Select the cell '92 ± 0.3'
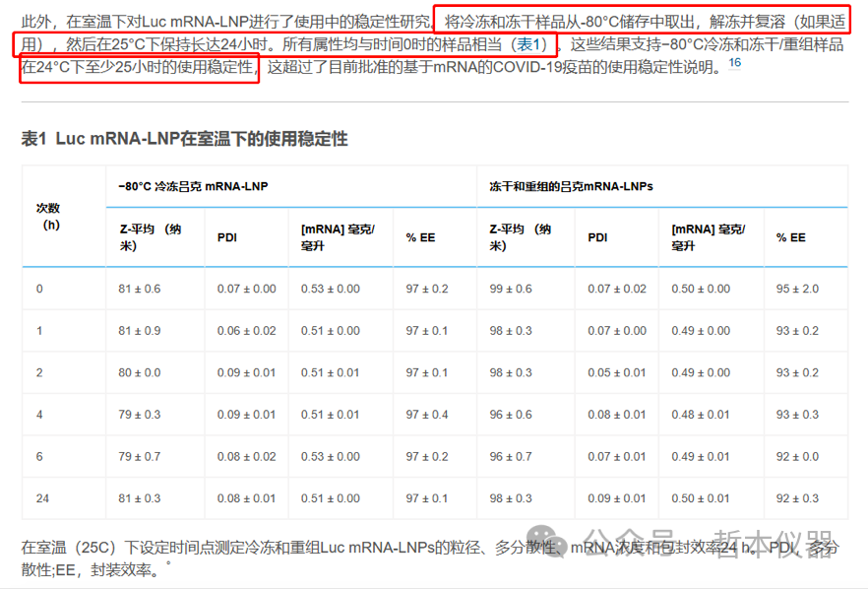The height and width of the screenshot is (589, 868). tap(797, 498)
